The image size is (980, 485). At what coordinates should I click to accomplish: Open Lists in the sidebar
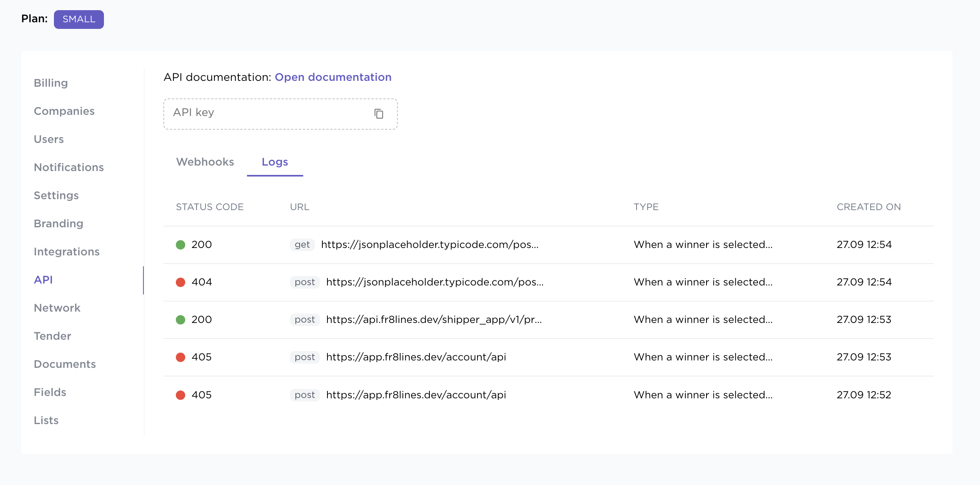tap(46, 420)
